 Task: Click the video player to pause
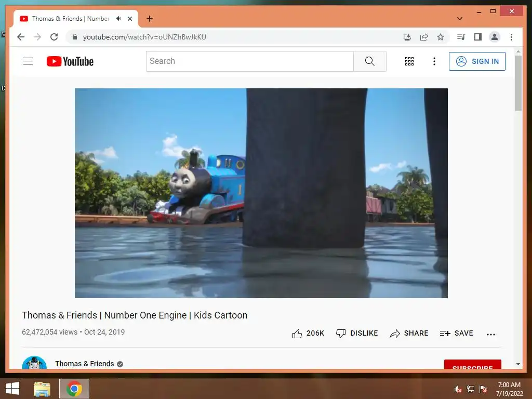261,193
